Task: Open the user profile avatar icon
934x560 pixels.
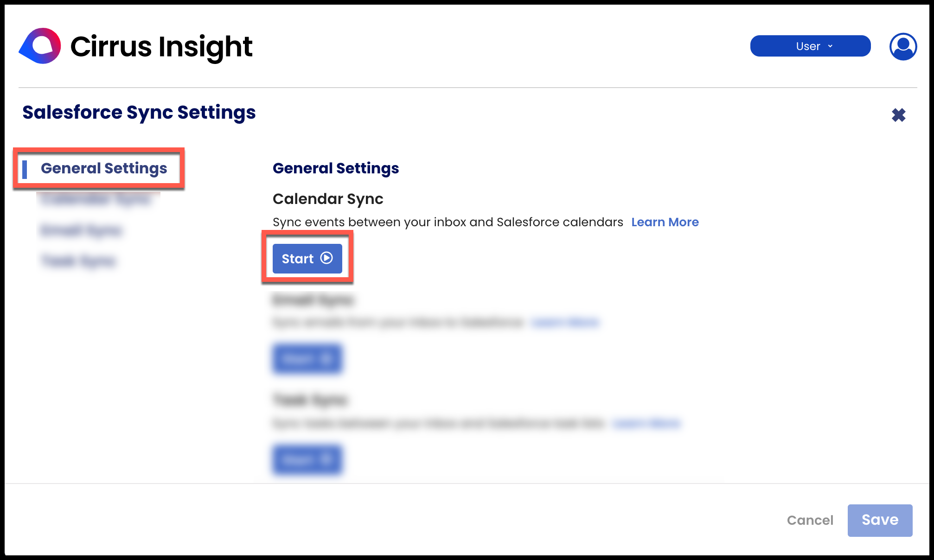Action: [x=902, y=46]
